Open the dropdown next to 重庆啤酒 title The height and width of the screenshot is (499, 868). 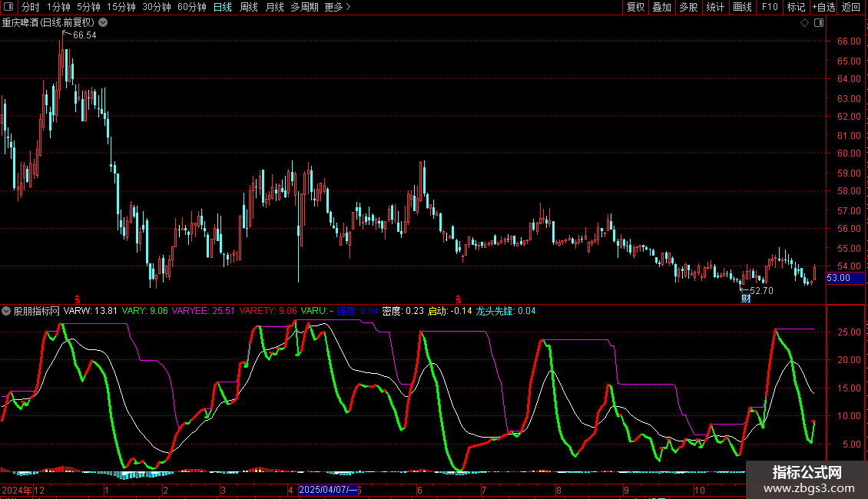pyautogui.click(x=103, y=23)
